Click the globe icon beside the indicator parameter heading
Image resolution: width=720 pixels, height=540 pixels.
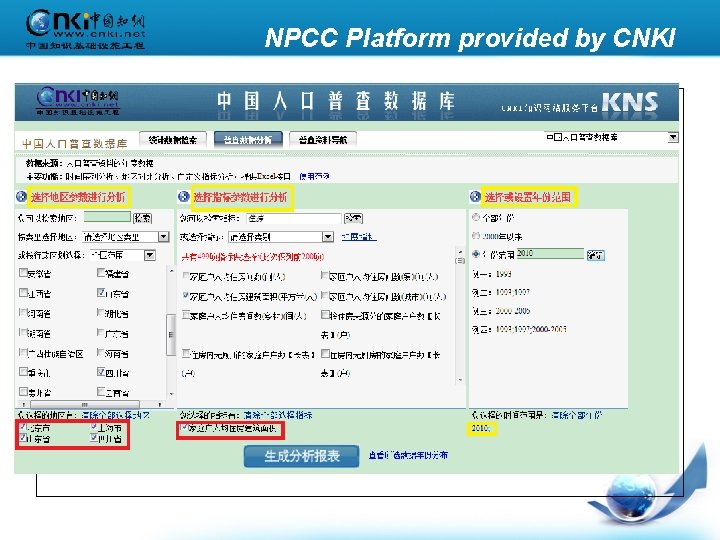coord(184,197)
